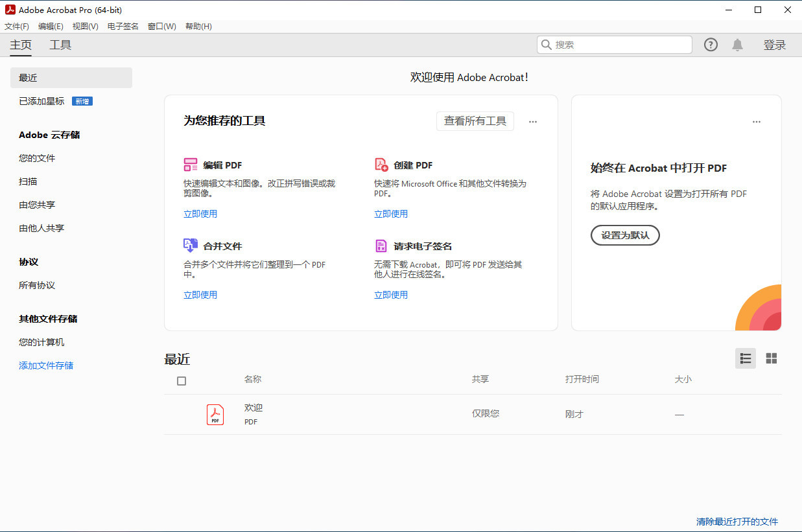
Task: Click the Adobe Acrobat logo in title bar
Action: [x=9, y=10]
